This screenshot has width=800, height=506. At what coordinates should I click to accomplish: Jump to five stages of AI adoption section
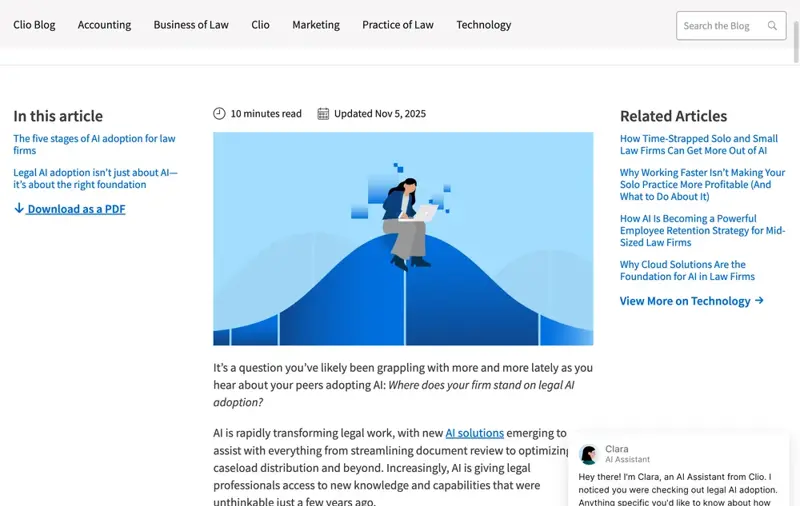tap(94, 144)
